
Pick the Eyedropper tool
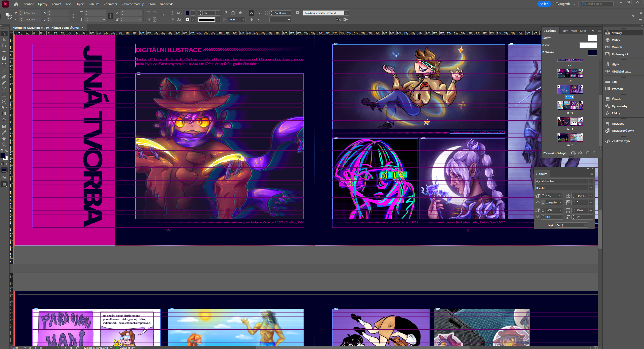point(4,132)
